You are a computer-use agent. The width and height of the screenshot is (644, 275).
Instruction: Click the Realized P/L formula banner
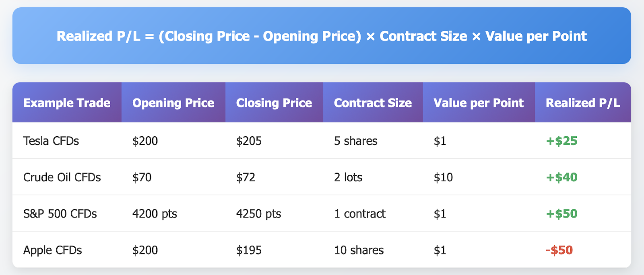(321, 36)
